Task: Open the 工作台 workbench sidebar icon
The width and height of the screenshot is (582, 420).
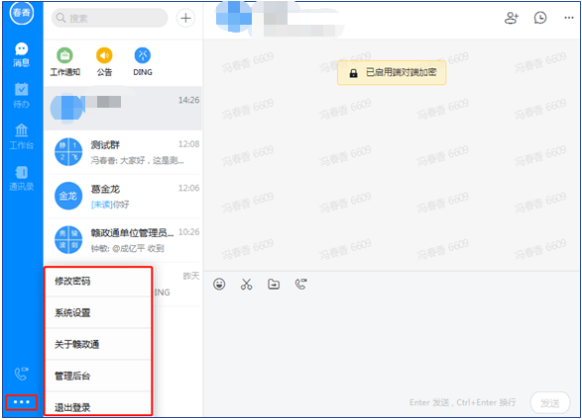Action: click(22, 137)
